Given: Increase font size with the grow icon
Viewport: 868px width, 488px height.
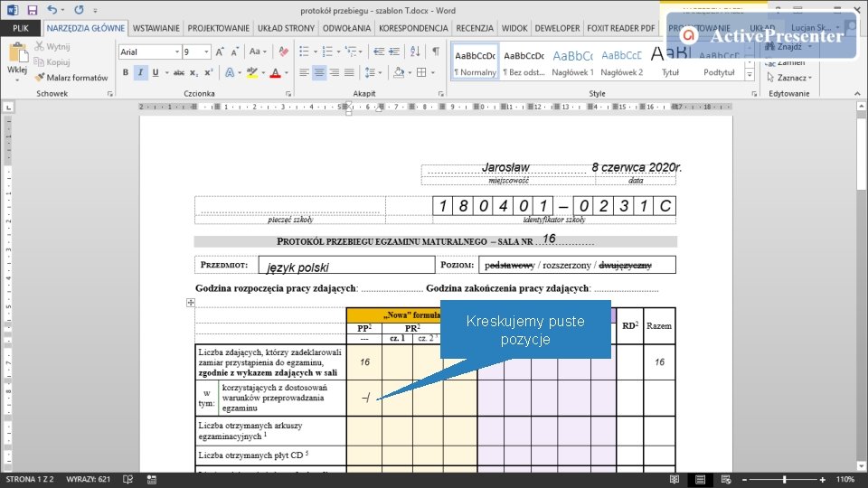Looking at the screenshot, I should (x=220, y=52).
